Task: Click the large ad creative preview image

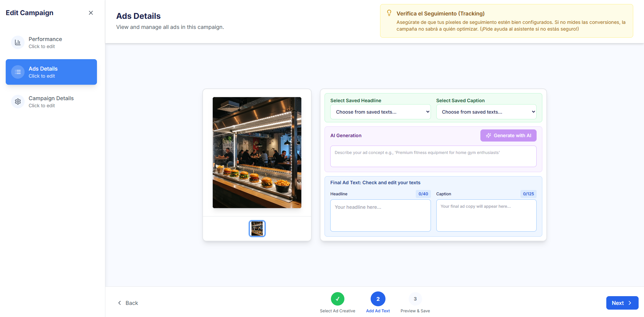Action: (257, 153)
